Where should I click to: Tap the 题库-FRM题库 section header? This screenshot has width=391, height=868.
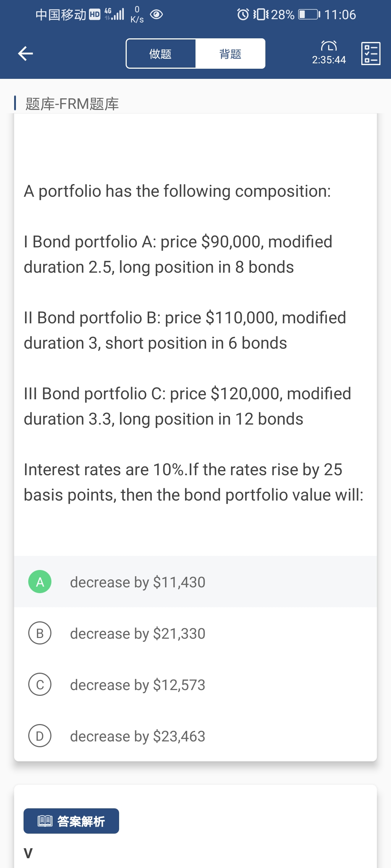(72, 104)
